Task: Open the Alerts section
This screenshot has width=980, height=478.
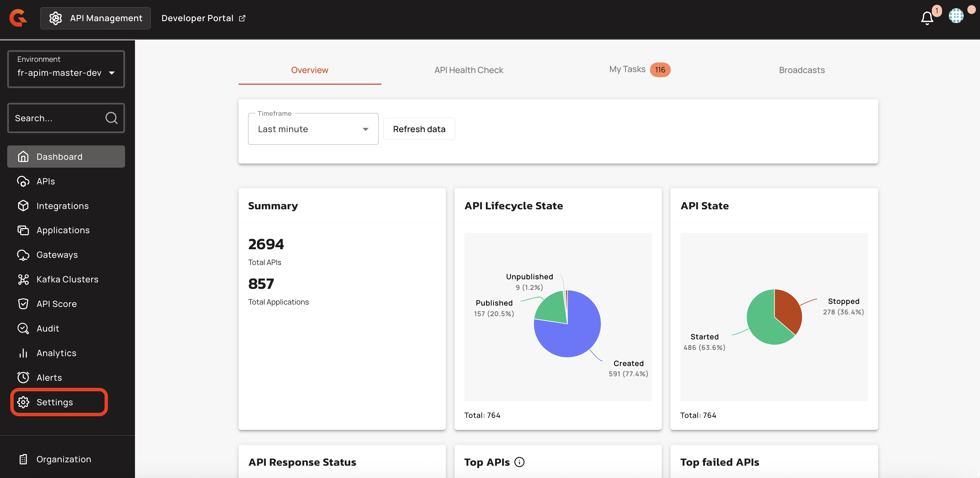Action: click(49, 377)
